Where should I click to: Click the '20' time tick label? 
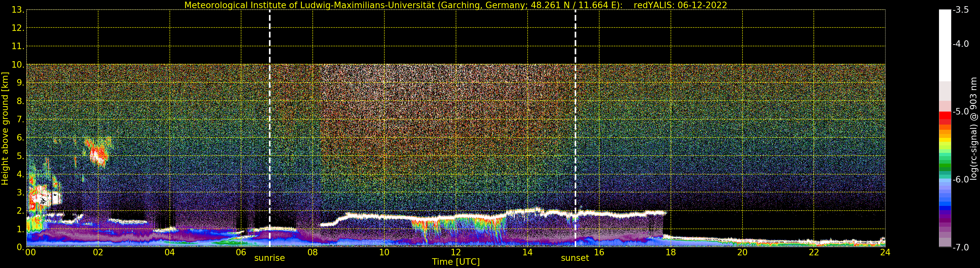(x=742, y=252)
